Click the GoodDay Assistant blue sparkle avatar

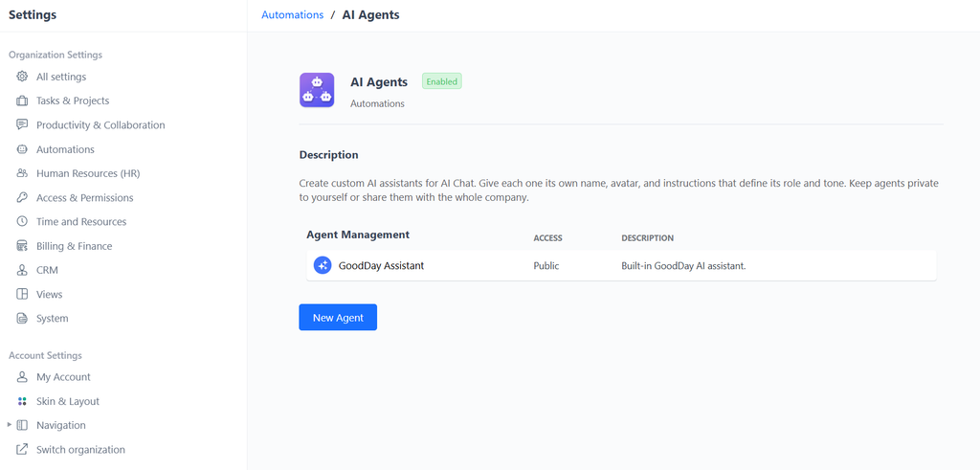(323, 265)
